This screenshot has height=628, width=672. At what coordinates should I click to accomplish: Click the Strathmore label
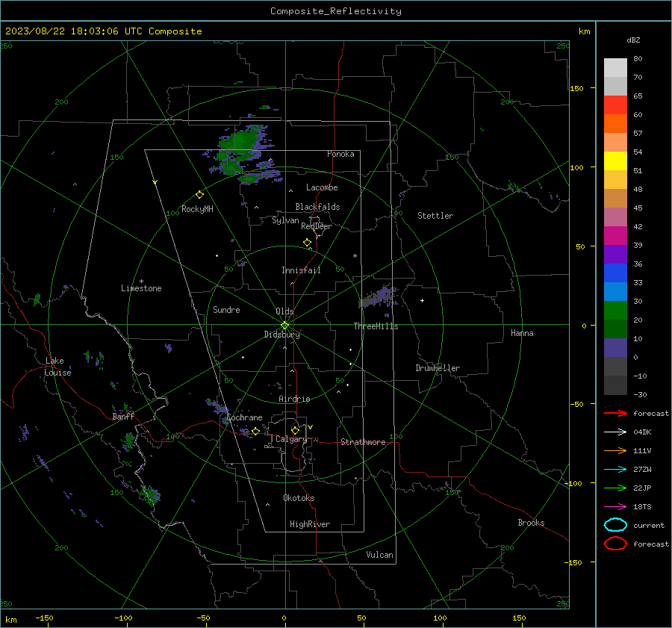pos(363,442)
